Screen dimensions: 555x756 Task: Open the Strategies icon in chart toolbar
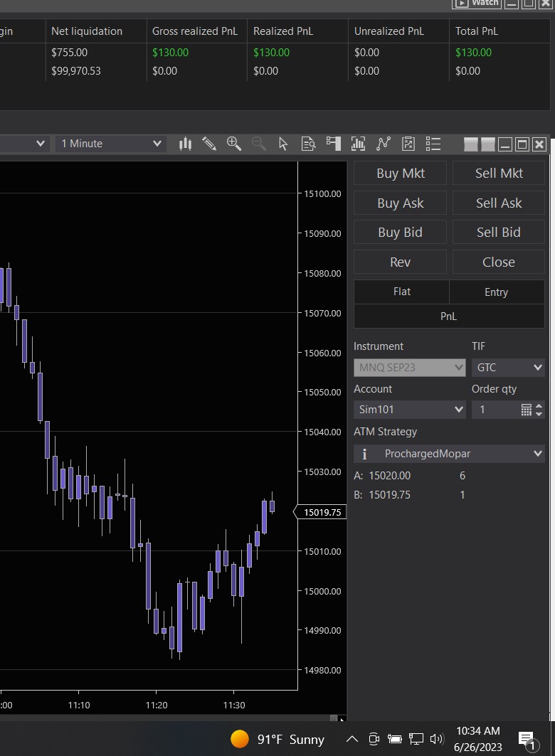pos(384,144)
